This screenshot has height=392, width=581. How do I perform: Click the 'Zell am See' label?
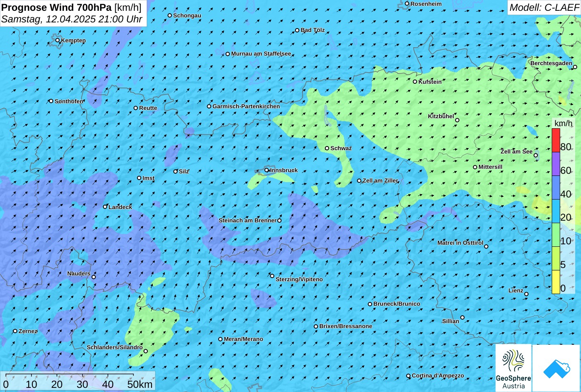(516, 151)
